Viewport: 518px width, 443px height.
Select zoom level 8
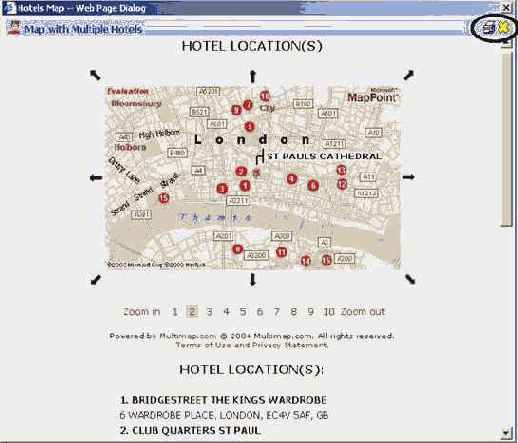pyautogui.click(x=293, y=312)
